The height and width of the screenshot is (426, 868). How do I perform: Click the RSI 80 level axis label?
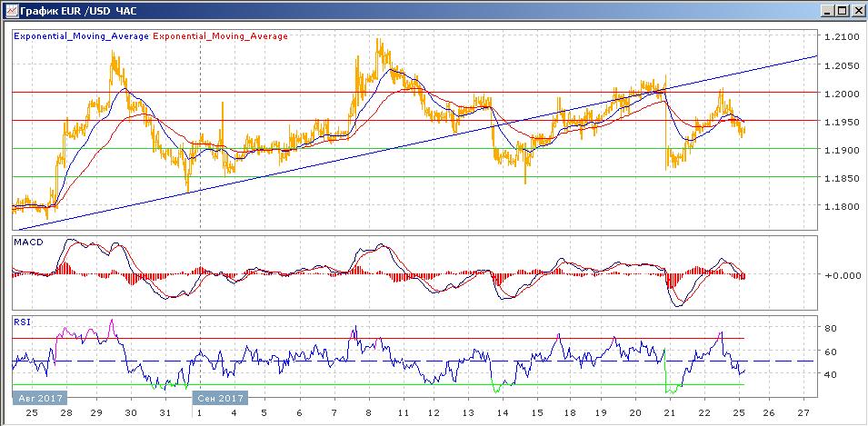[x=829, y=328]
